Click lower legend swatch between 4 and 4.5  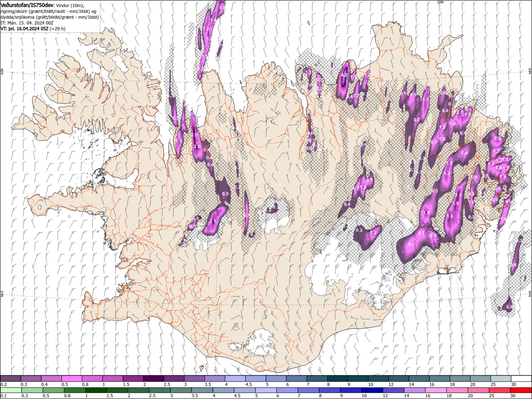(x=223, y=390)
